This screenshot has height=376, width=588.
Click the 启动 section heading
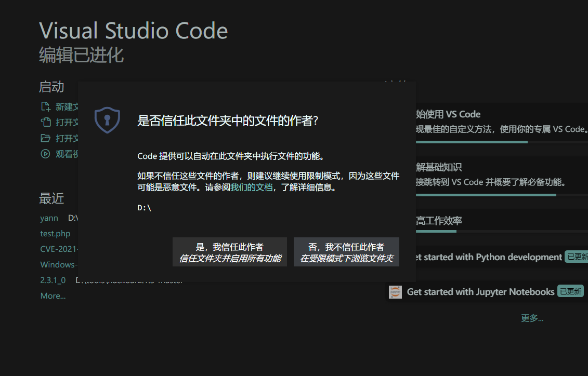[x=52, y=87]
